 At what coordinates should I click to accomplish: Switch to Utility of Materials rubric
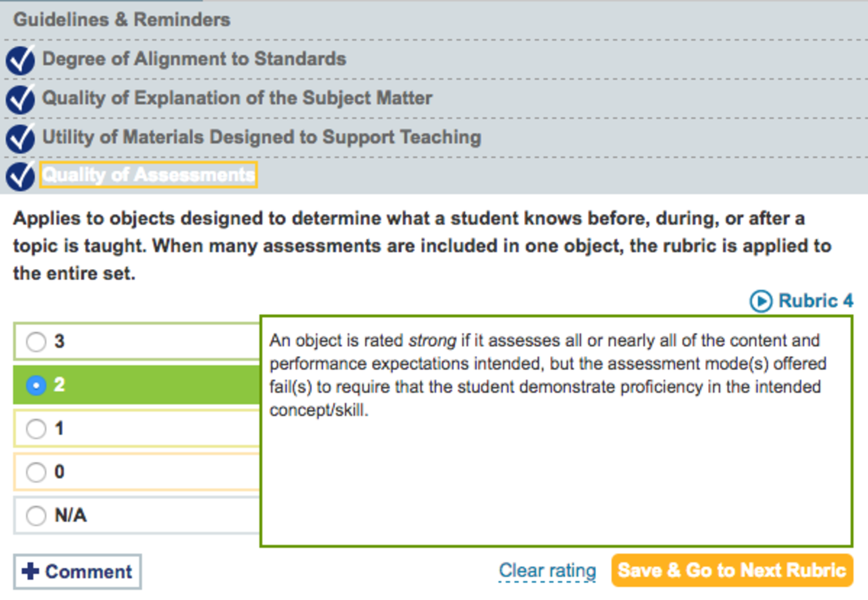262,137
